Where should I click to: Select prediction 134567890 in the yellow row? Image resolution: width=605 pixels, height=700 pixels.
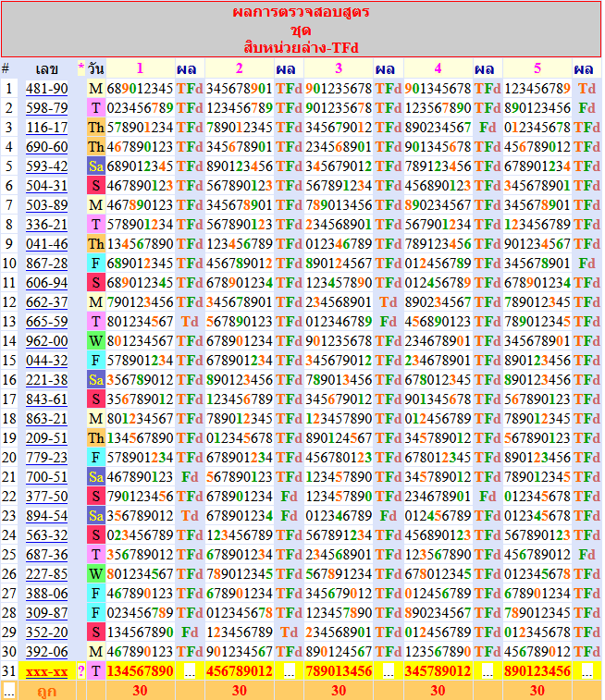(x=140, y=671)
